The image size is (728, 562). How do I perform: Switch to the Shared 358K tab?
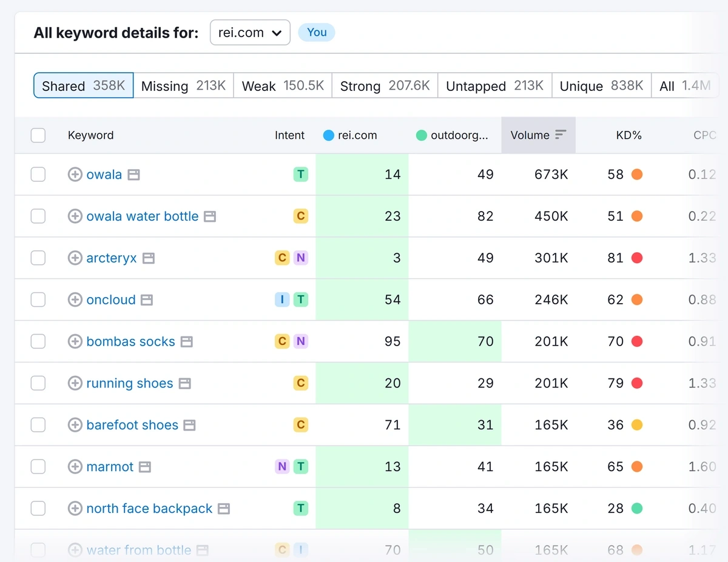(x=84, y=85)
